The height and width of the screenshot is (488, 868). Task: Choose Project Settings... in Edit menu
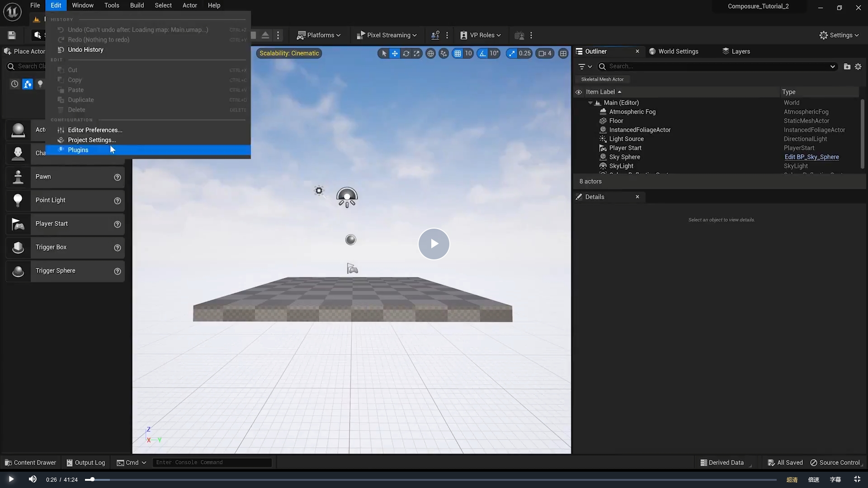(148, 140)
